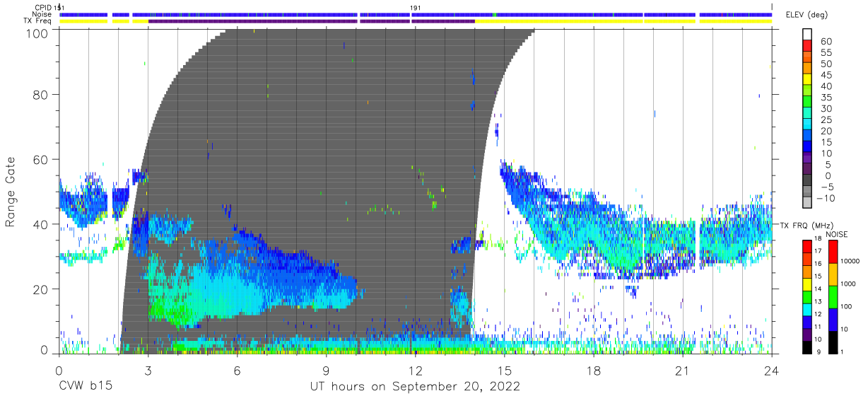Image resolution: width=868 pixels, height=401 pixels.
Task: Click the ELEV legend value '35'
Action: [x=826, y=98]
